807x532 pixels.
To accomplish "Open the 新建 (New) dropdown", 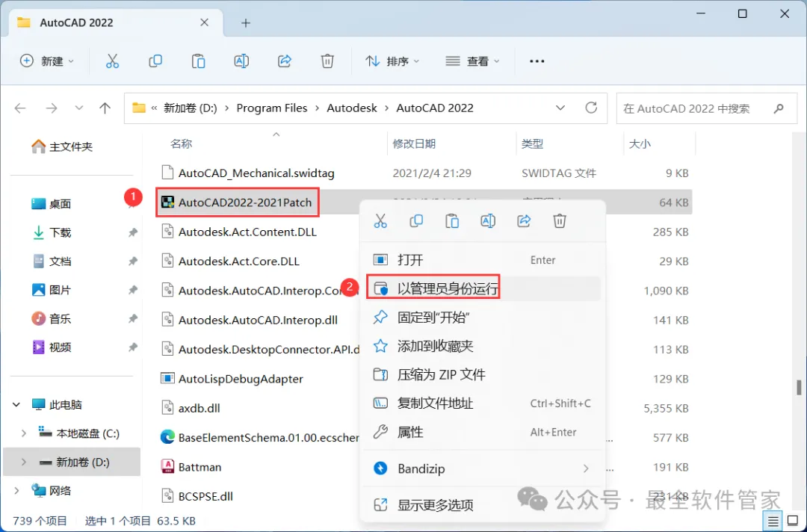I will (x=47, y=61).
